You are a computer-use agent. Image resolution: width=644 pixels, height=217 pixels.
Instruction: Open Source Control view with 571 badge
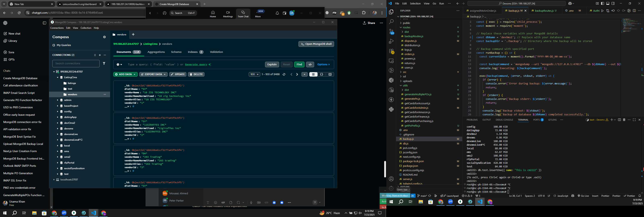(391, 32)
